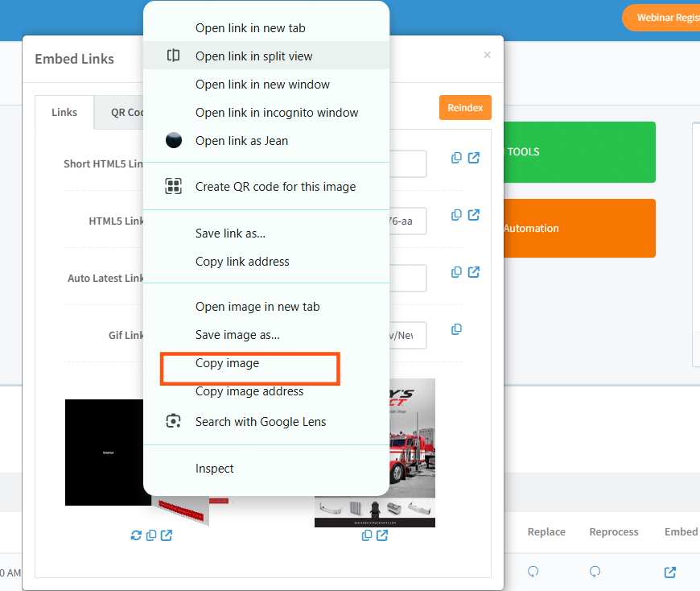Copy the Gif Link to clipboard

[x=456, y=329]
